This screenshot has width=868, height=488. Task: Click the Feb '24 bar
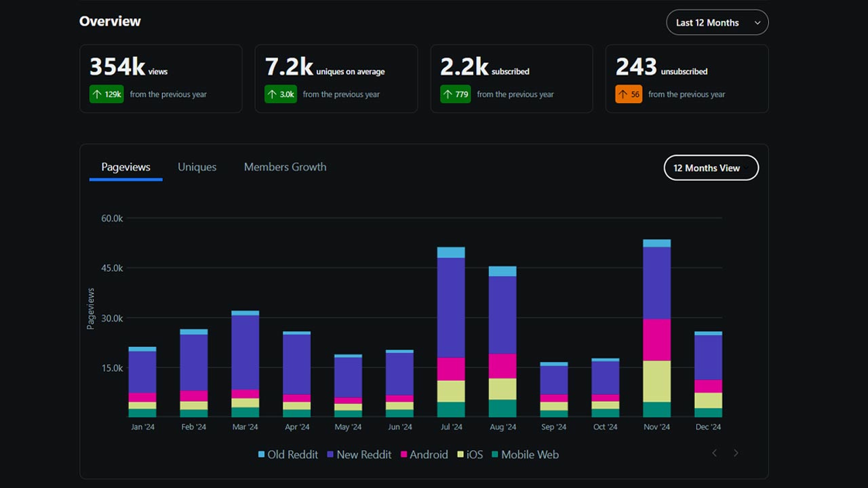(x=194, y=373)
